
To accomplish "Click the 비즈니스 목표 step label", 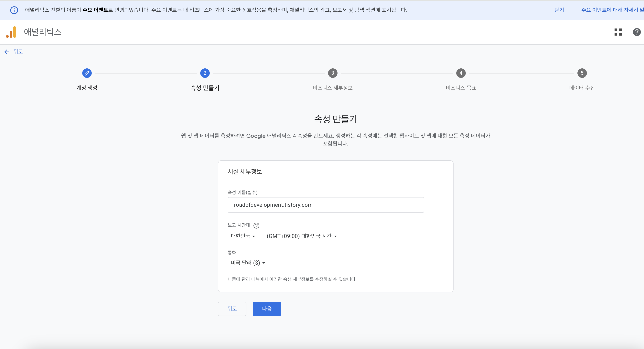I will click(461, 88).
